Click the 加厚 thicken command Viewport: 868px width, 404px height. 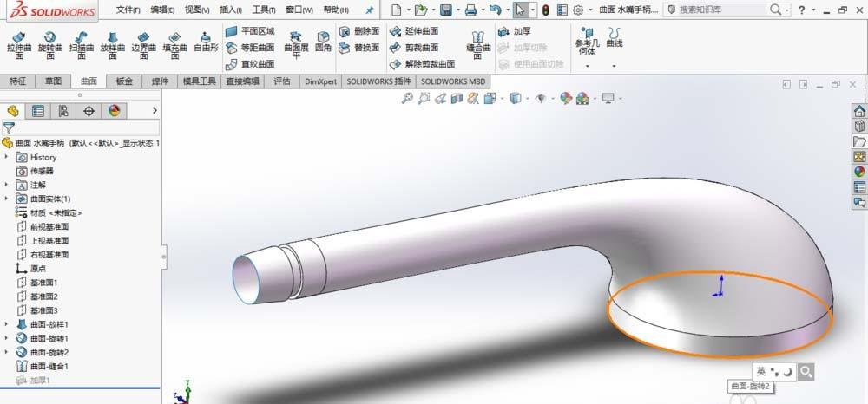click(514, 31)
